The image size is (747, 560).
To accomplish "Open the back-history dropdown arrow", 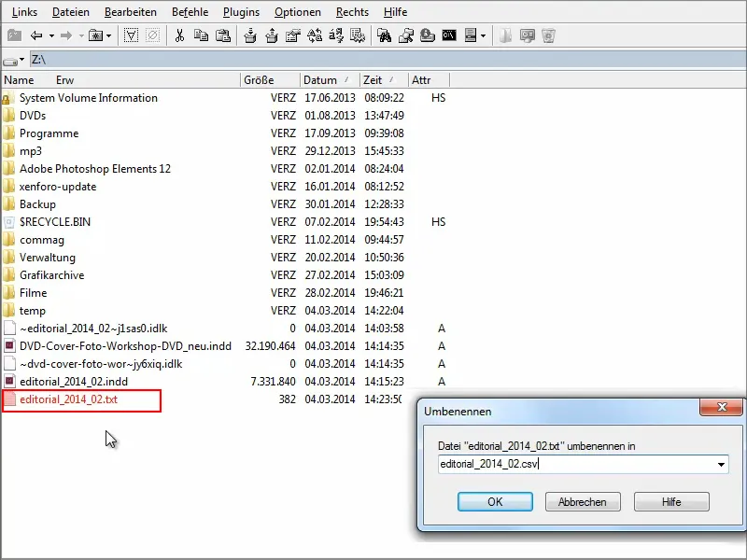I will click(x=51, y=35).
